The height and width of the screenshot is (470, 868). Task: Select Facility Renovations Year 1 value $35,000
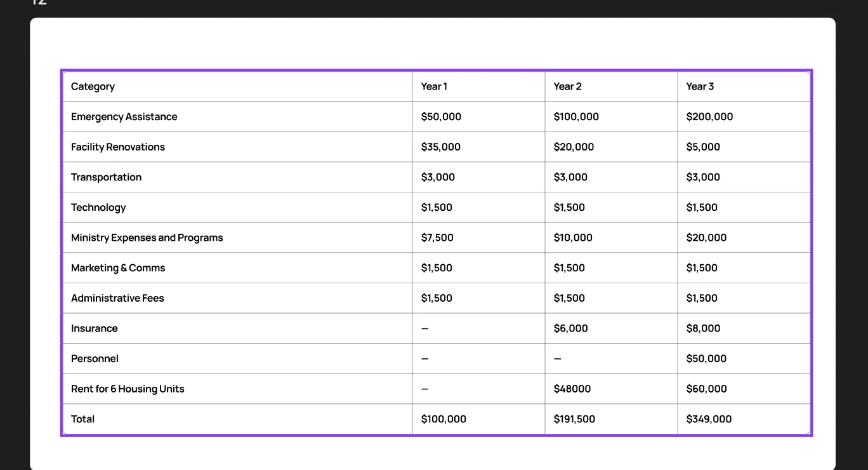click(x=441, y=147)
